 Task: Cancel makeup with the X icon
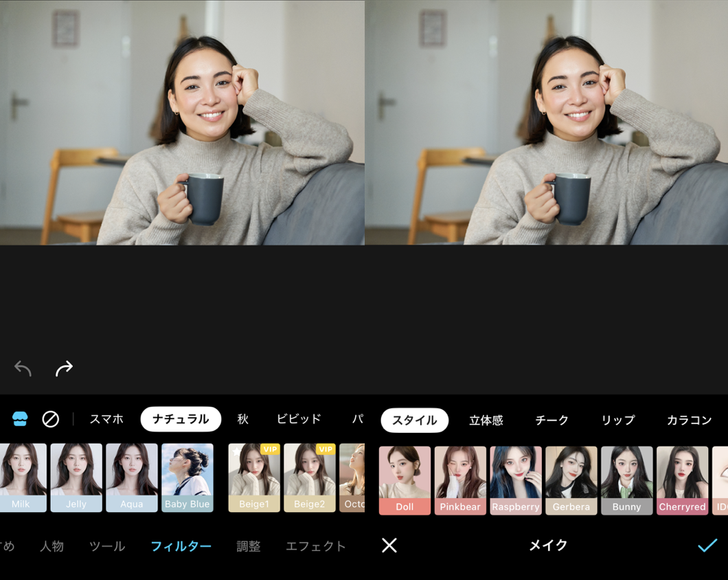coord(389,545)
